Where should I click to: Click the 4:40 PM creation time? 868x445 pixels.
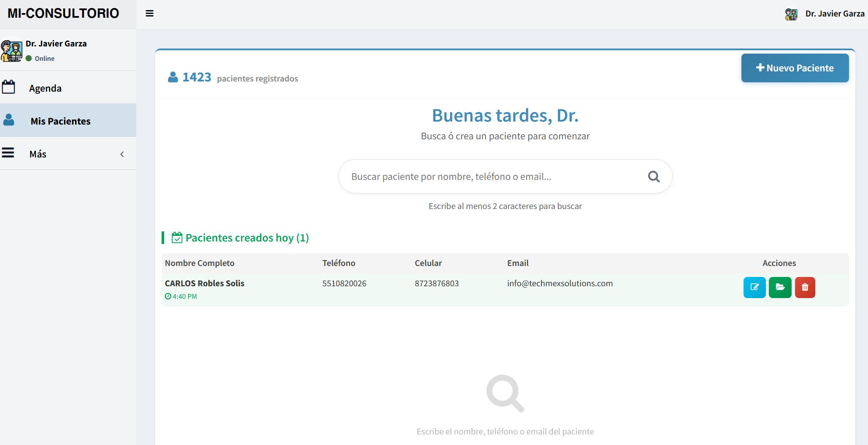185,296
